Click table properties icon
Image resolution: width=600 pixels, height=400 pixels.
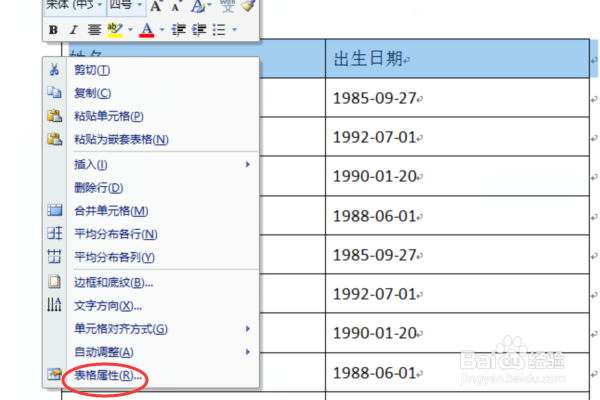point(54,374)
